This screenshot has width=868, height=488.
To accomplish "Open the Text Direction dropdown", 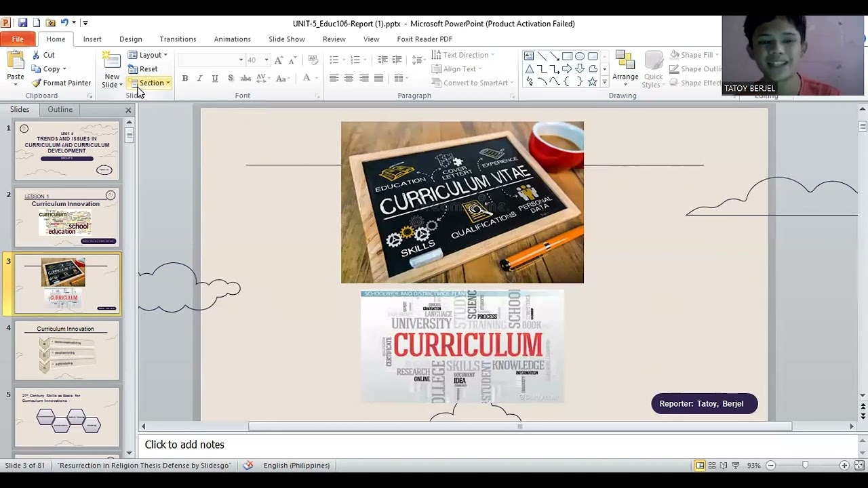I will click(463, 55).
